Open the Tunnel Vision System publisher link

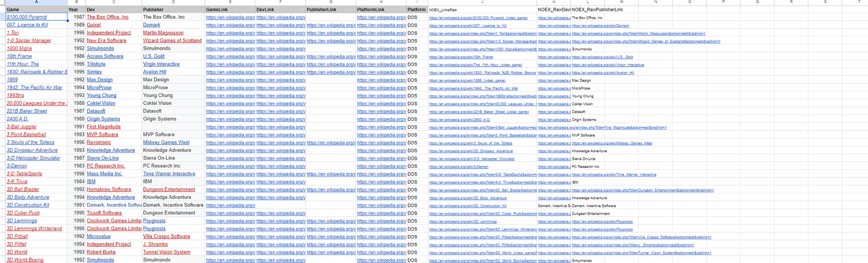coord(167,252)
